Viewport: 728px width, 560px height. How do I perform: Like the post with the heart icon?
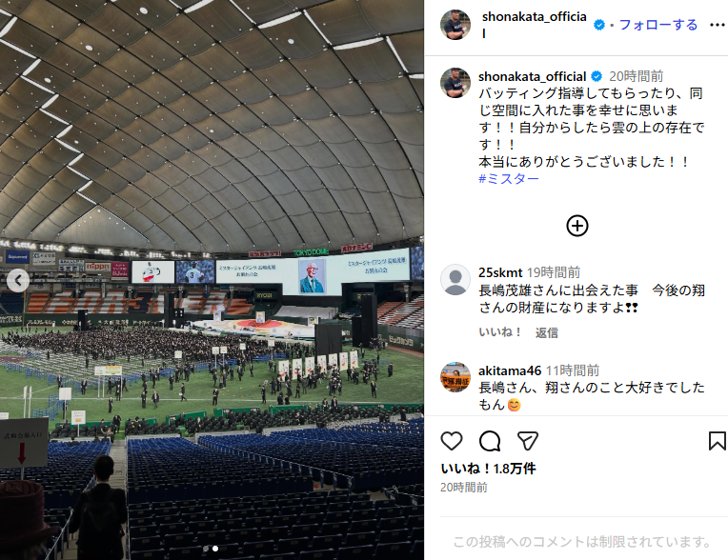pyautogui.click(x=452, y=441)
